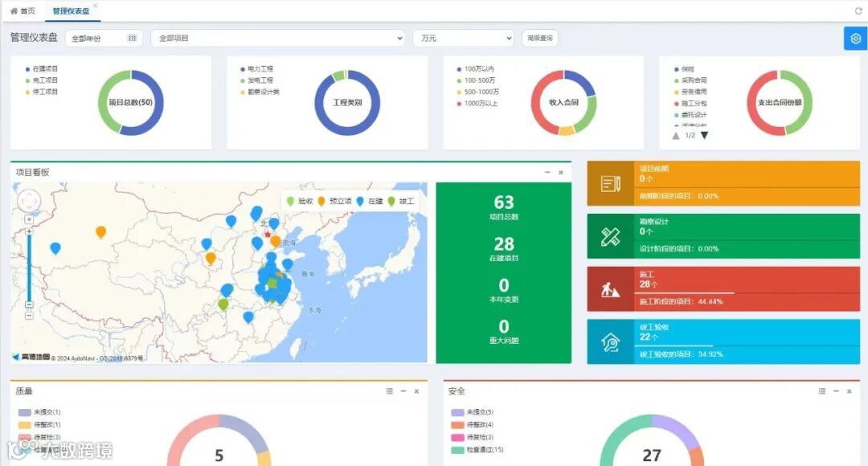Click the 0 重大问题 statistic
This screenshot has width=868, height=466.
tap(504, 332)
